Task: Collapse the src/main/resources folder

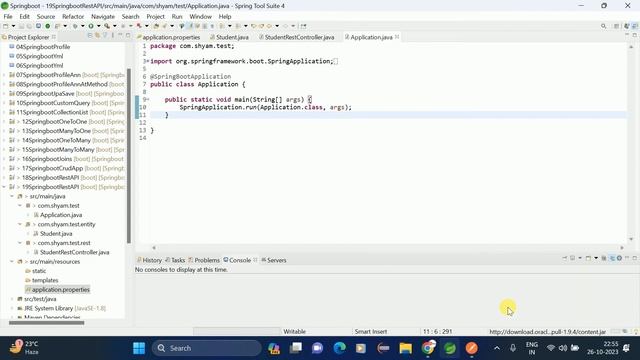Action: pyautogui.click(x=12, y=262)
